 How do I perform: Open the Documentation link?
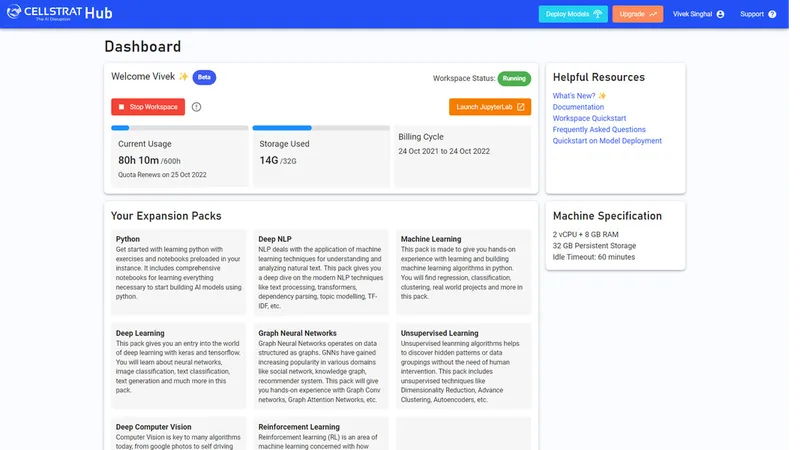(578, 107)
